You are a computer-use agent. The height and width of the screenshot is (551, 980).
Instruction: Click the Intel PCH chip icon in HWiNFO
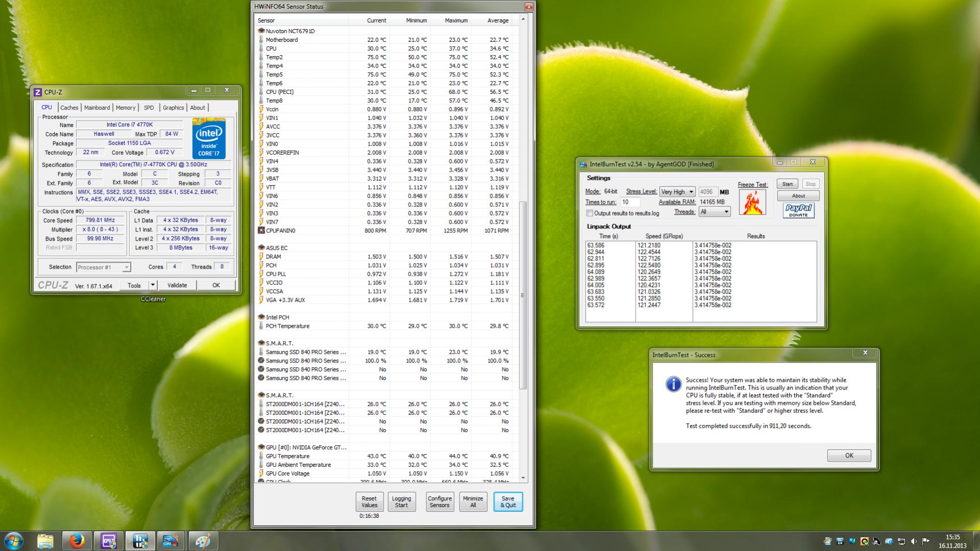pyautogui.click(x=261, y=317)
